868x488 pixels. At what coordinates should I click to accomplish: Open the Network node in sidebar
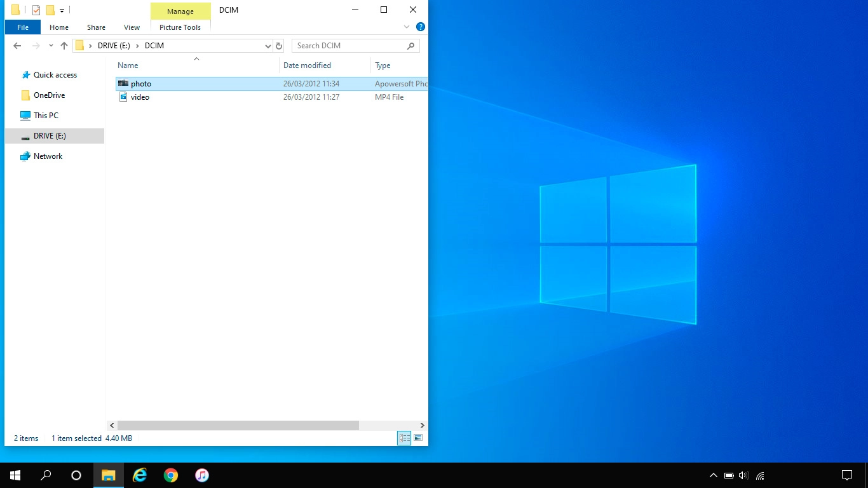[x=48, y=156]
